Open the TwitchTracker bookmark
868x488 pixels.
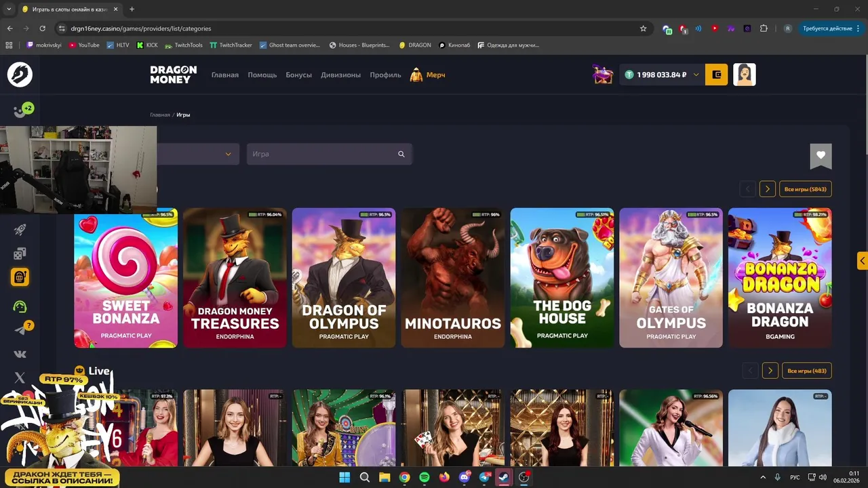click(x=231, y=45)
